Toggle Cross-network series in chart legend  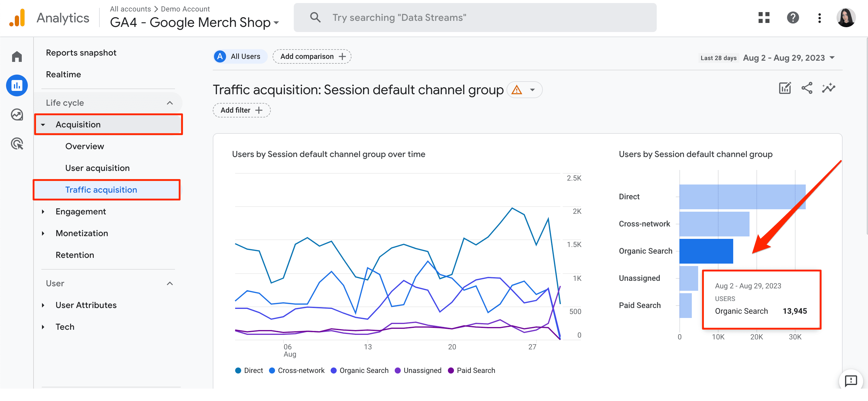[x=296, y=371]
